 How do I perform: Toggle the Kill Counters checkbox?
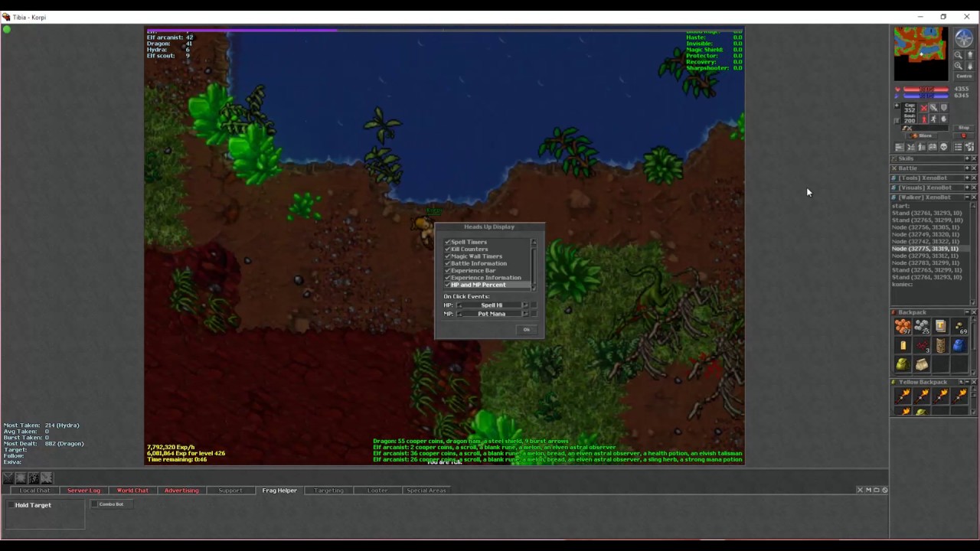click(x=448, y=249)
